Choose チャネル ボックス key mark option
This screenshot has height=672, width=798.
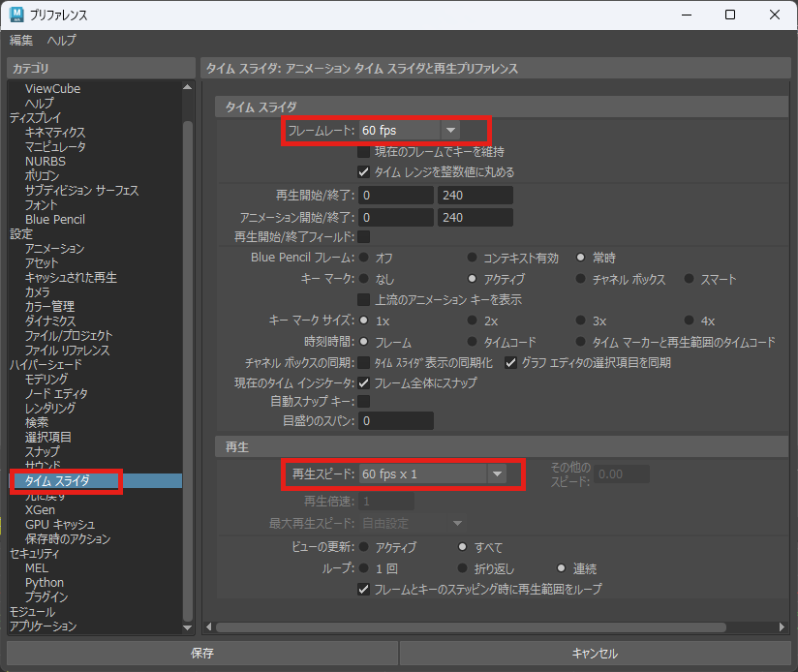coord(581,278)
